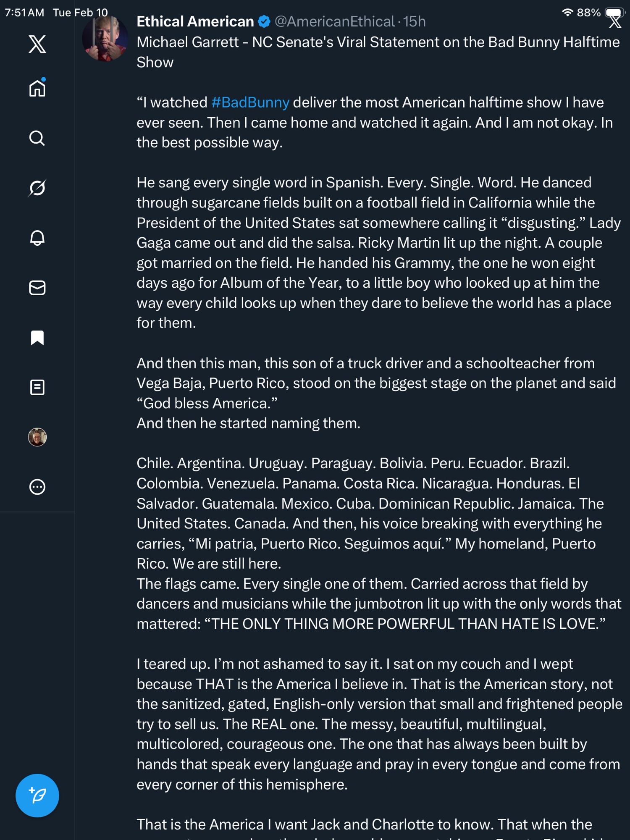Open Messages envelope icon
The image size is (630, 840).
[x=37, y=288]
